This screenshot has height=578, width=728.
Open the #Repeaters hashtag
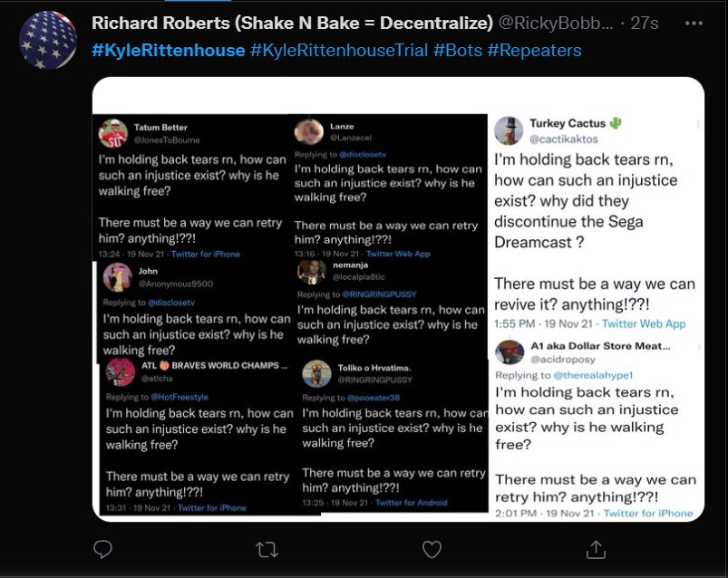534,50
